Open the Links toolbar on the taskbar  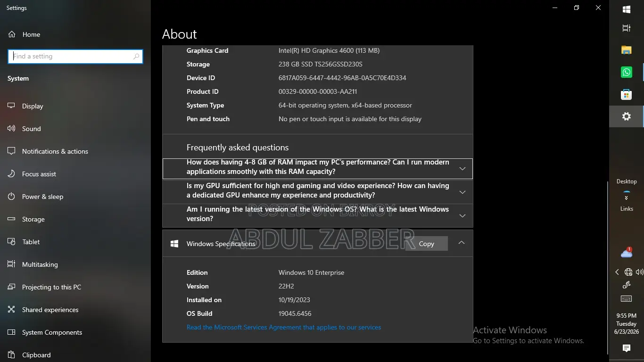627,209
